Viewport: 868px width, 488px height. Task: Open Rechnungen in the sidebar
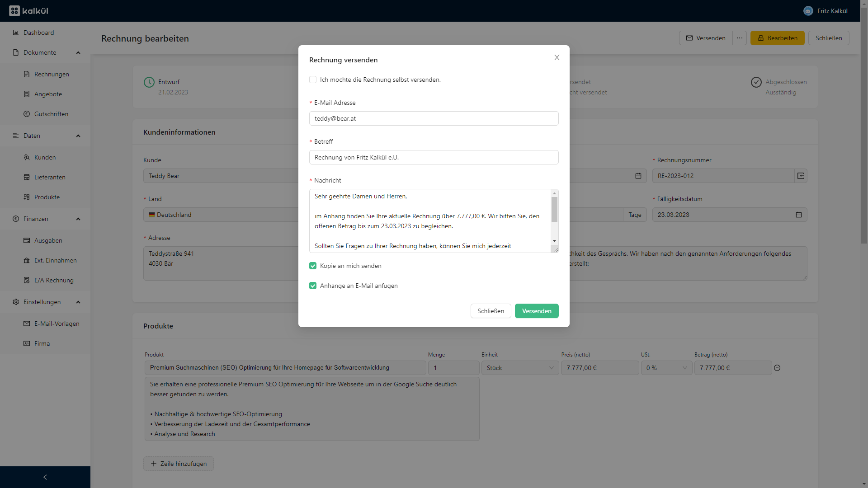(x=52, y=74)
